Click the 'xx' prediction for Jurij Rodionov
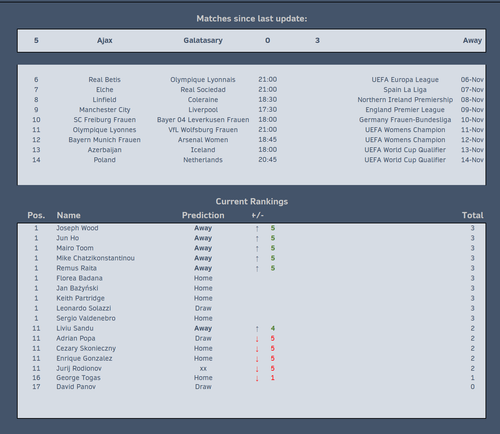Screen dimensions: 500x434 point(203,368)
